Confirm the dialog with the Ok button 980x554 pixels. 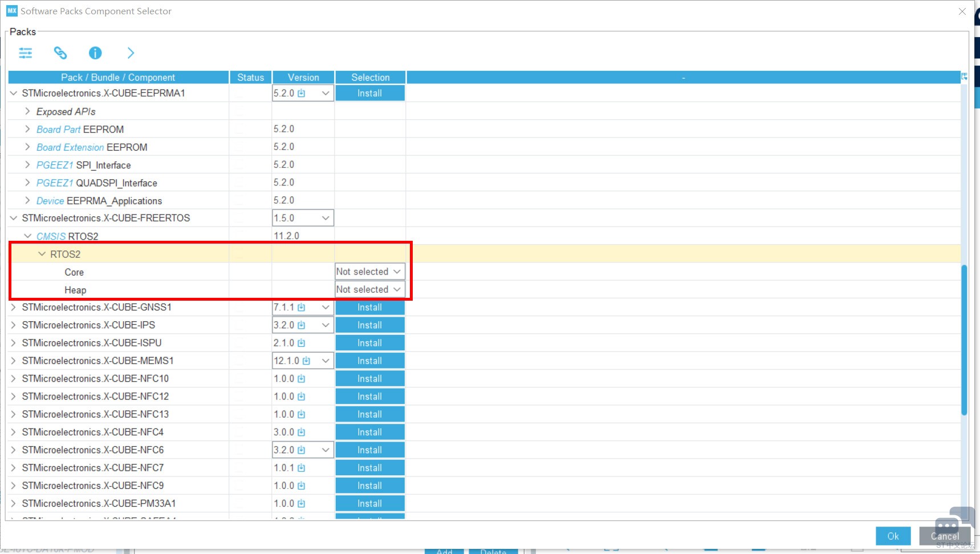893,536
